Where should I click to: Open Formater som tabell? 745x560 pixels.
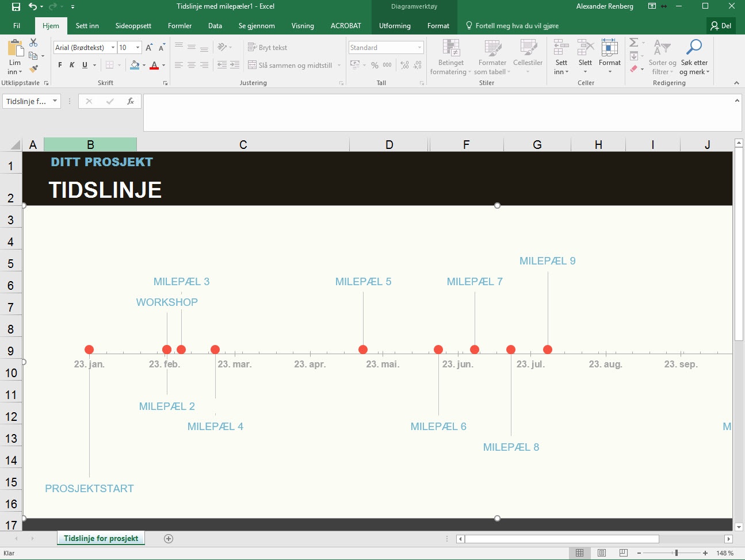click(x=492, y=57)
